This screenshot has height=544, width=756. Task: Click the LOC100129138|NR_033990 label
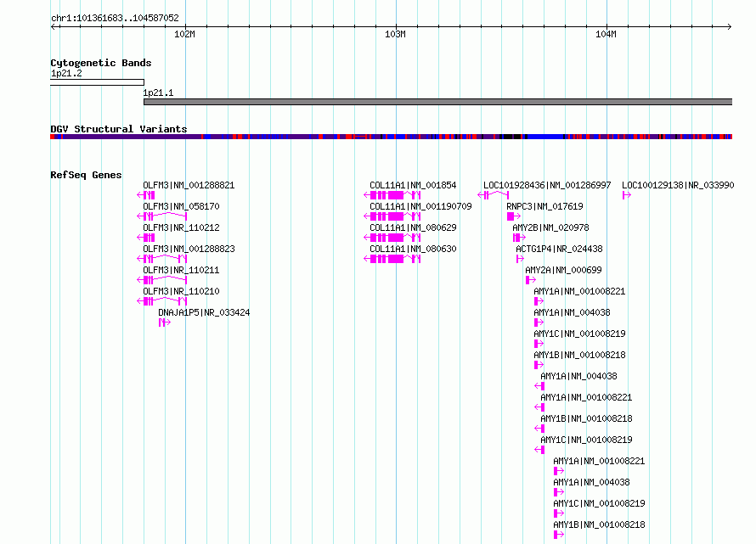(678, 185)
